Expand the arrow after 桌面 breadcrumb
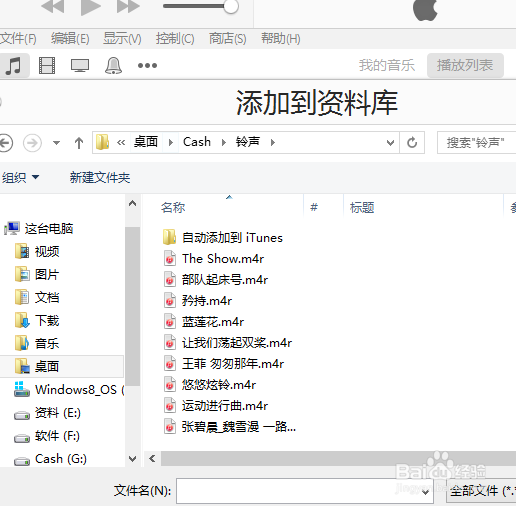The width and height of the screenshot is (516, 506). pyautogui.click(x=171, y=143)
